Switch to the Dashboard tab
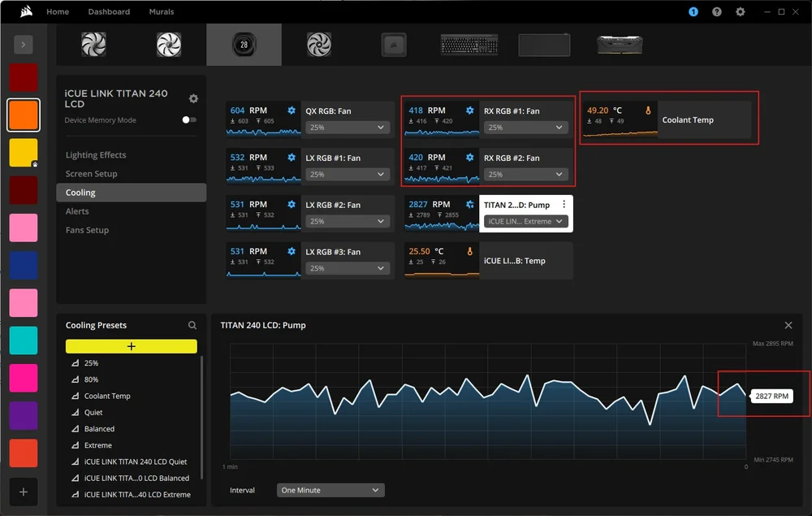812x516 pixels. (109, 12)
